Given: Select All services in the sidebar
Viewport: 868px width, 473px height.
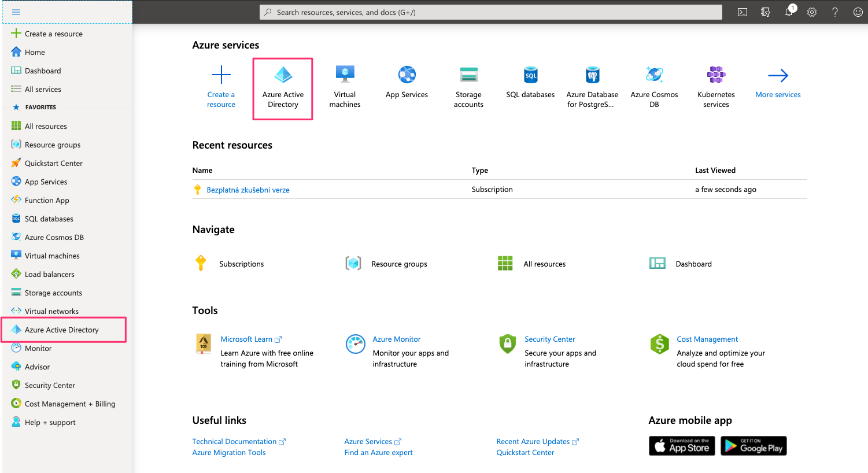Looking at the screenshot, I should pos(43,89).
